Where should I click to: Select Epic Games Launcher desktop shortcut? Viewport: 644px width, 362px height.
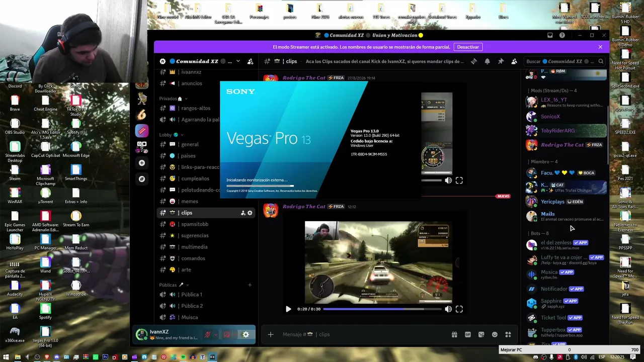tap(15, 221)
